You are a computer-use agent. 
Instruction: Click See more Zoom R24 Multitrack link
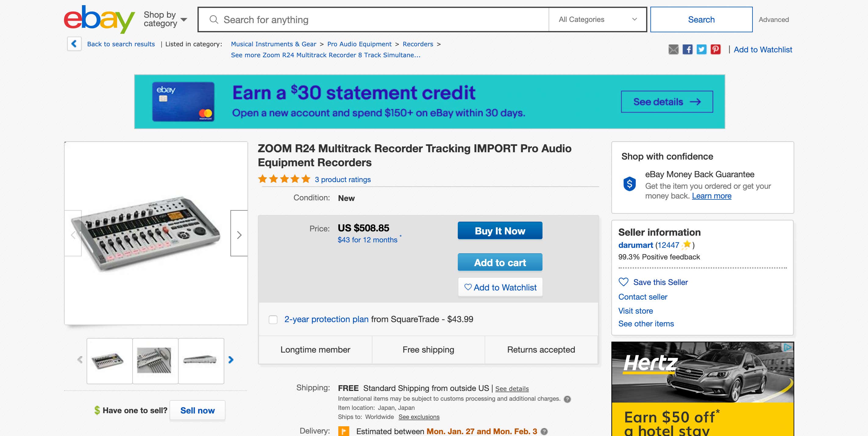pos(325,55)
